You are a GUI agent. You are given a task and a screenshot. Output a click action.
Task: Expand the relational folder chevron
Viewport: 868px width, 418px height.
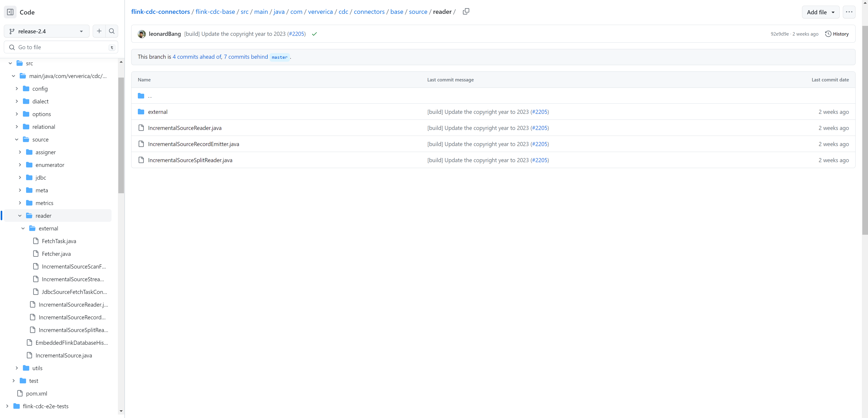17,127
